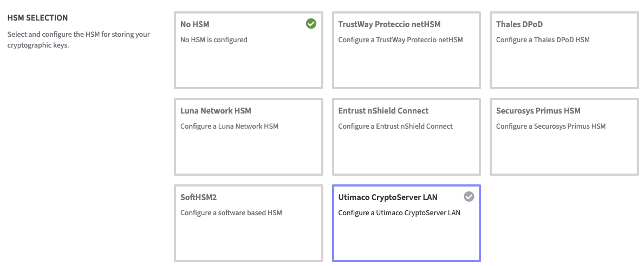
Task: Choose the TrustWay Proteccio netHSM card
Action: (406, 59)
